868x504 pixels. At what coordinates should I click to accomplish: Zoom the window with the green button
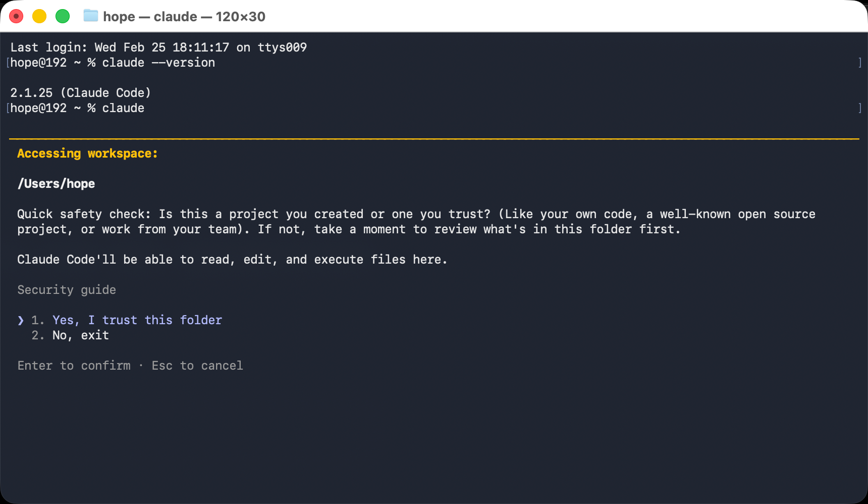click(63, 17)
